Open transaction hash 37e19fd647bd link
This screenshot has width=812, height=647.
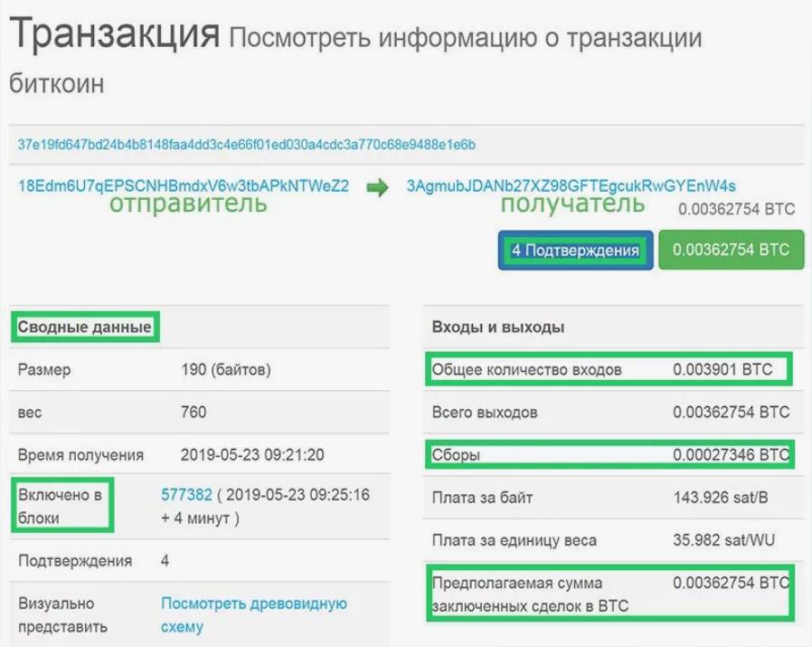(246, 145)
